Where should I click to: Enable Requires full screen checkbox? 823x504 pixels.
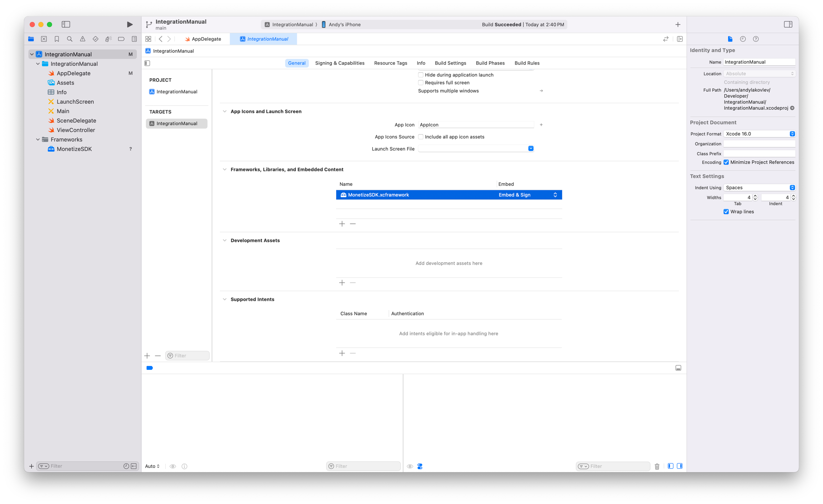click(421, 82)
